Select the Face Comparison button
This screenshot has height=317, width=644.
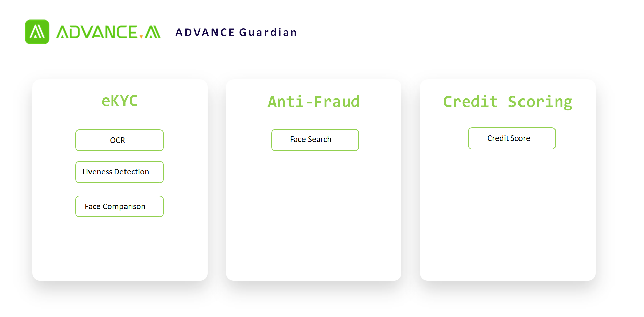pos(119,206)
